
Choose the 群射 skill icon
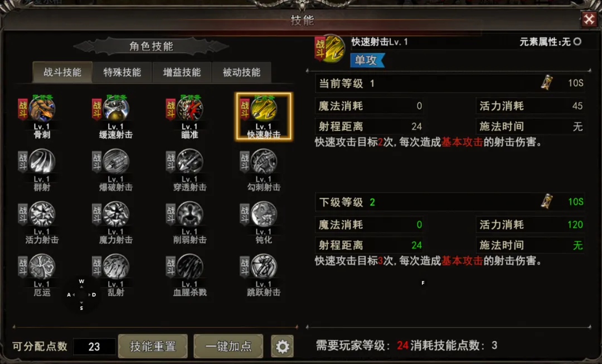(42, 162)
